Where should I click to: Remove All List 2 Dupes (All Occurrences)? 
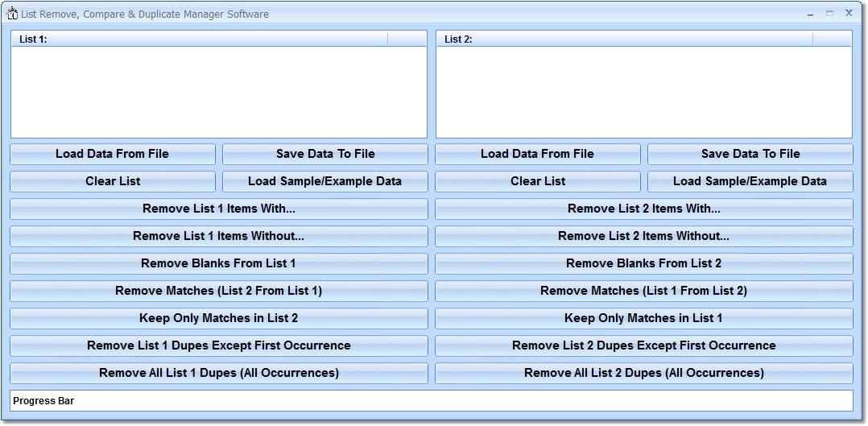coord(644,373)
